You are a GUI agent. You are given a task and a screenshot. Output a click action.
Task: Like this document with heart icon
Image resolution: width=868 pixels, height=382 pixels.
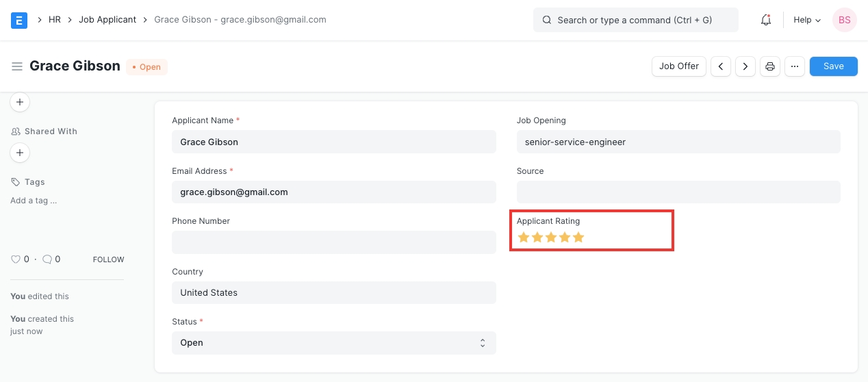point(16,259)
